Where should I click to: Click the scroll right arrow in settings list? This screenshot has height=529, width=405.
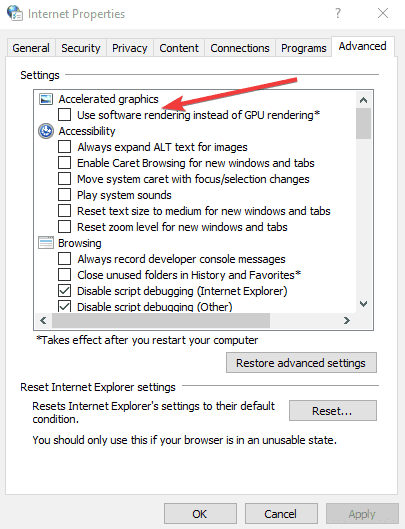tap(347, 320)
